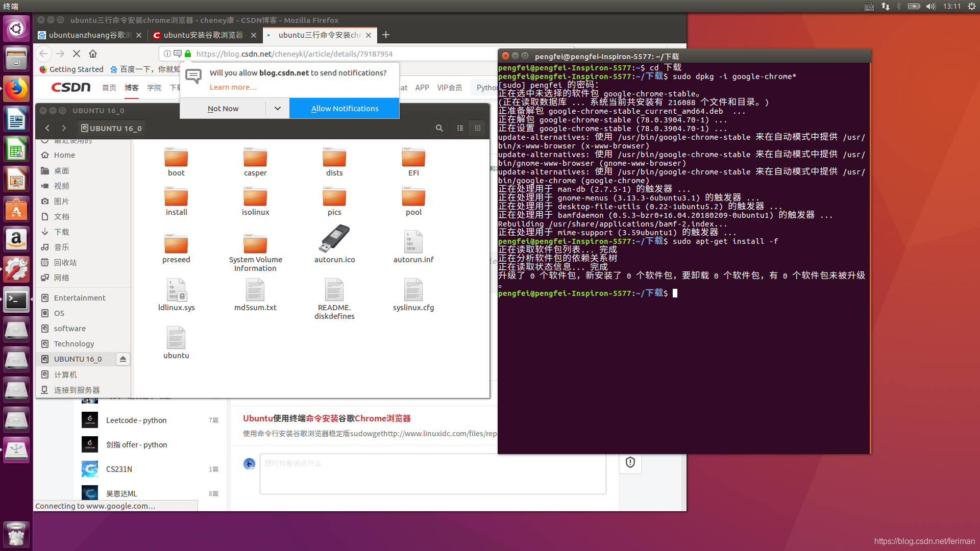Open the Trash in the dock
980x551 pixels.
16,534
